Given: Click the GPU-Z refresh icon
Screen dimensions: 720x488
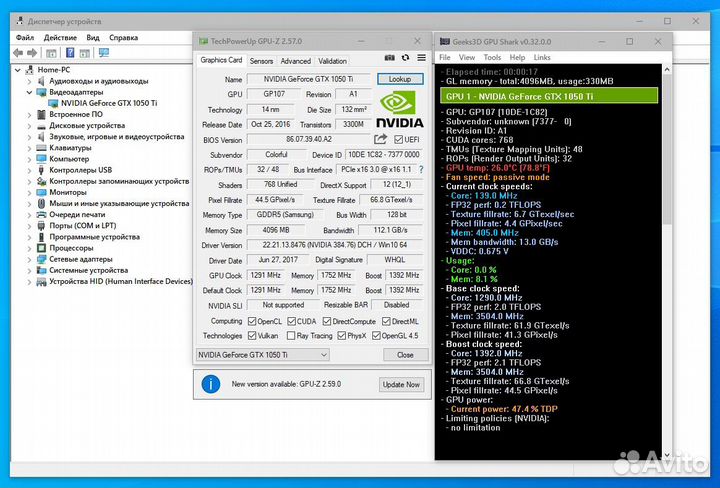Looking at the screenshot, I should pyautogui.click(x=403, y=60).
